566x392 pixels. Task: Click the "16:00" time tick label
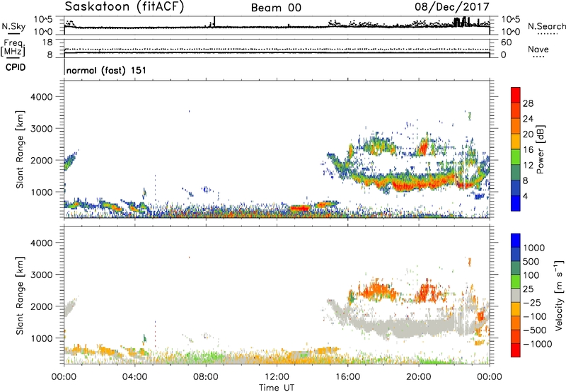(x=347, y=377)
